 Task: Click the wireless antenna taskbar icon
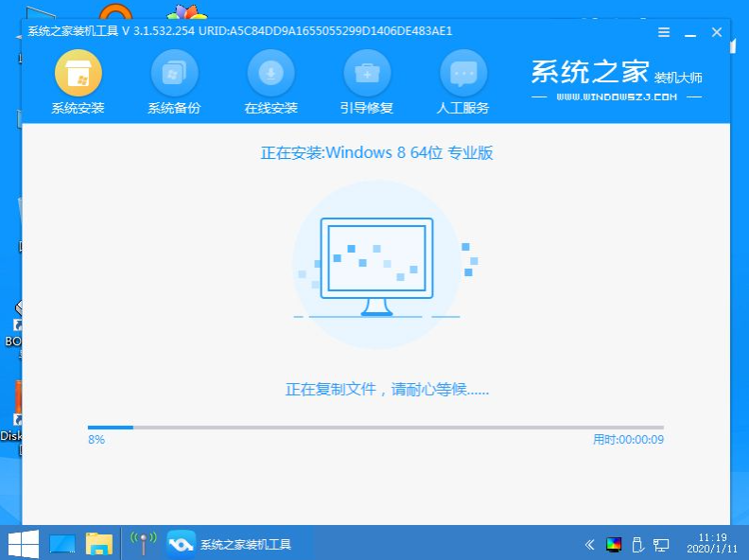[142, 544]
